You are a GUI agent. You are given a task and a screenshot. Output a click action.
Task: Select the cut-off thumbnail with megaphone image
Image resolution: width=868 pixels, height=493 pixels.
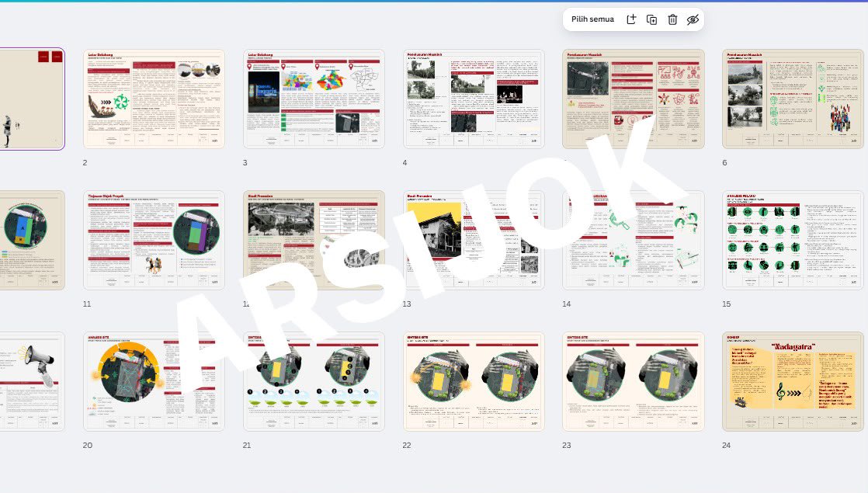32,381
